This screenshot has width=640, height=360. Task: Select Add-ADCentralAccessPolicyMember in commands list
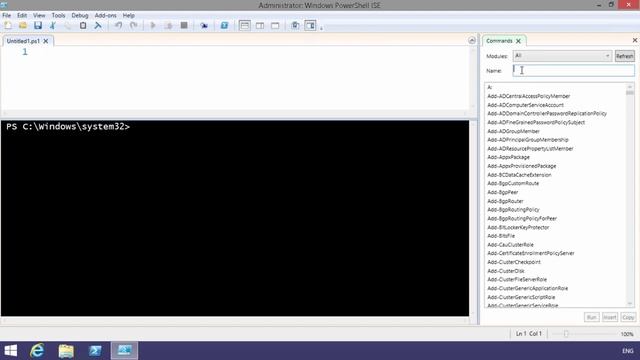529,96
